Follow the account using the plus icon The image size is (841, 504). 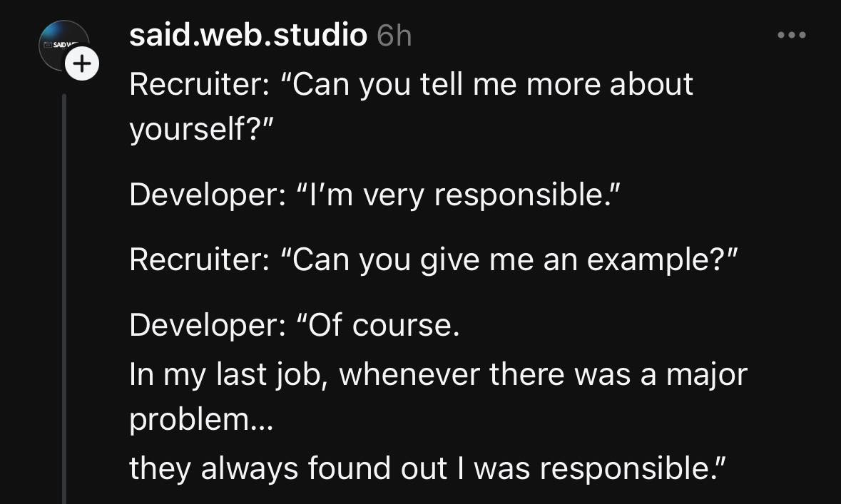pos(83,65)
